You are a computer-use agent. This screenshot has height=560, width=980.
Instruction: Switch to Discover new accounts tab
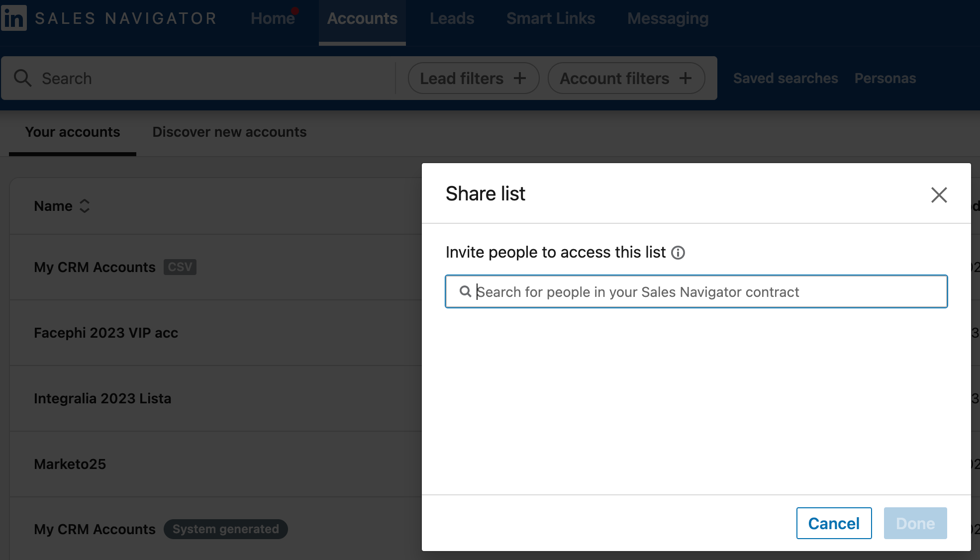pos(229,132)
